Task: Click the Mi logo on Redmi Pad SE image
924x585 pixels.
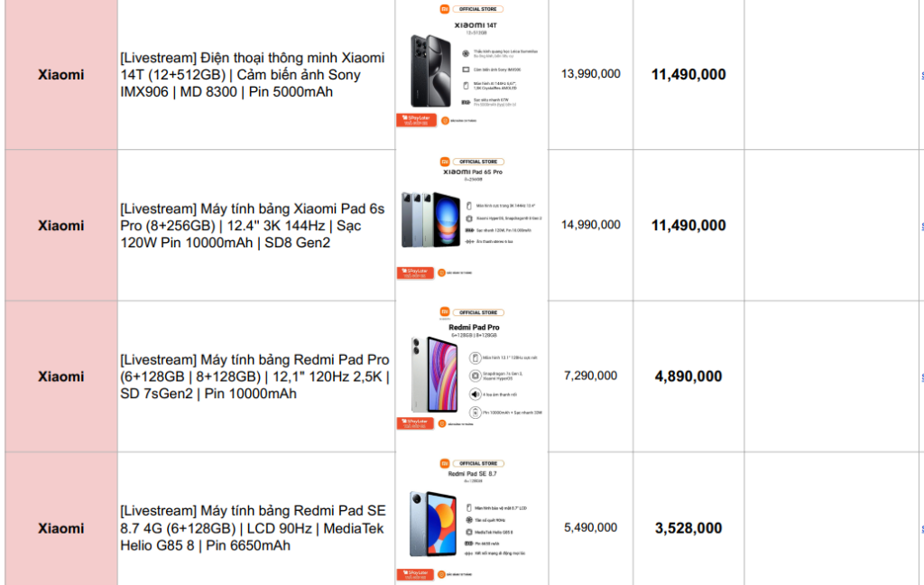Action: [444, 463]
